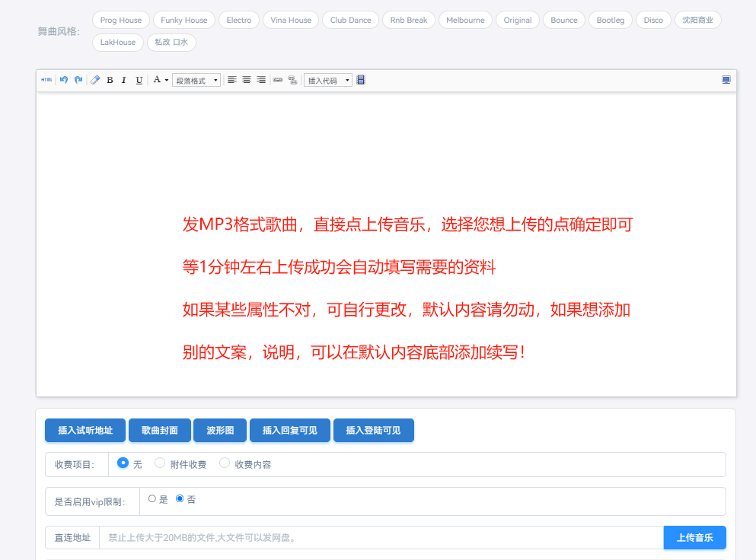Click the insert video film icon
The image size is (756, 560).
click(361, 80)
